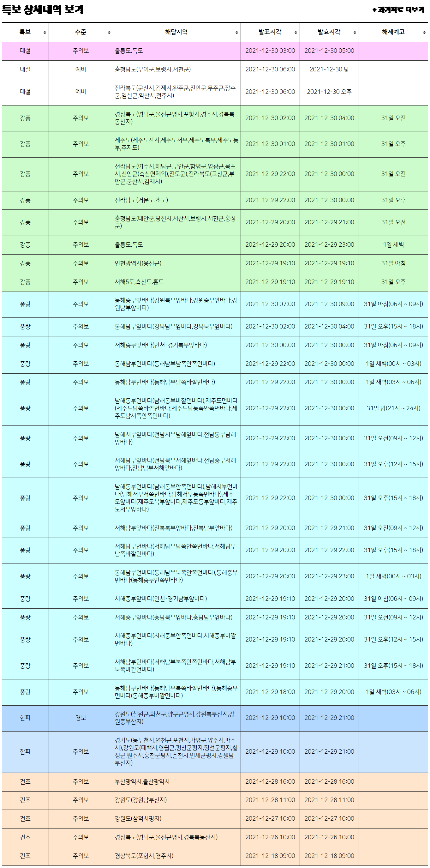This screenshot has width=430, height=868.
Task: Click the 경보 level cell
Action: pos(81,718)
